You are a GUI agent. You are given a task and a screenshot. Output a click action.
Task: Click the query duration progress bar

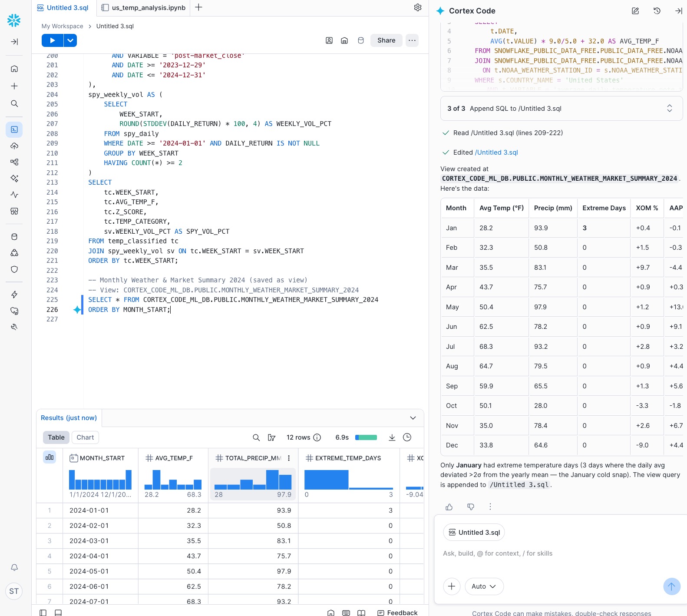click(366, 437)
